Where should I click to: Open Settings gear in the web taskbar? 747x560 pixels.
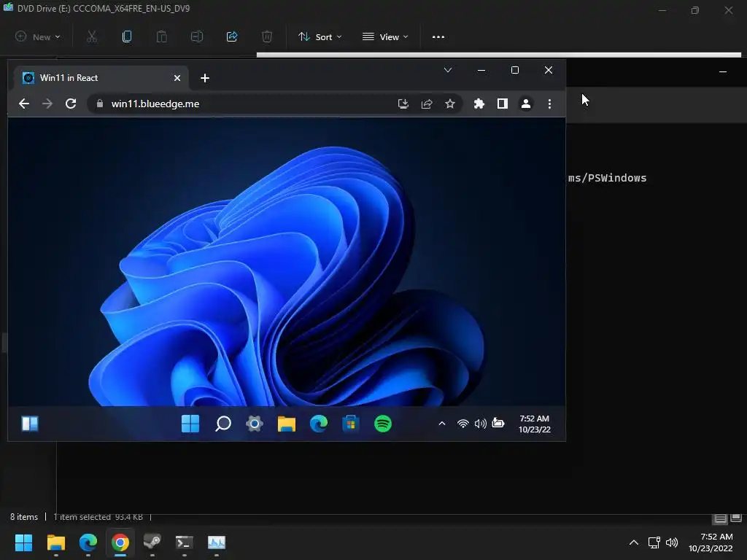(255, 424)
